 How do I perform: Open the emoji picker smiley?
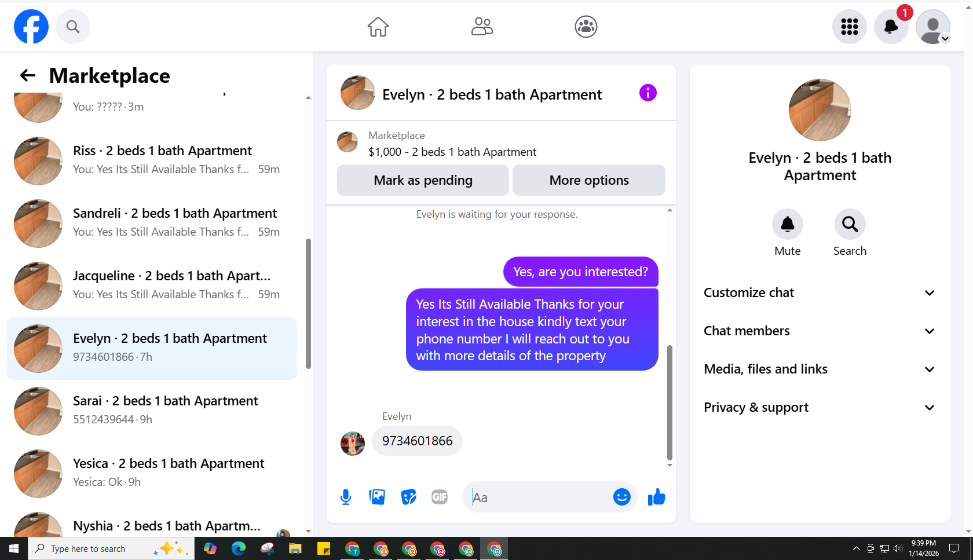[x=622, y=497]
